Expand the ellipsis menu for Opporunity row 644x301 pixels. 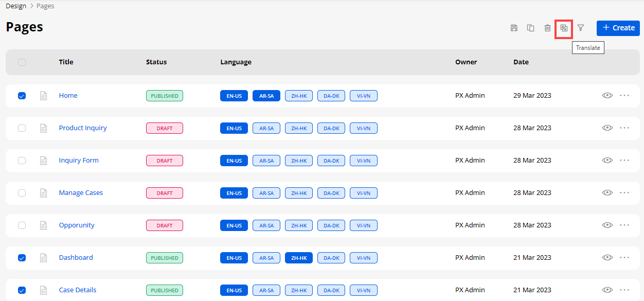click(x=624, y=225)
